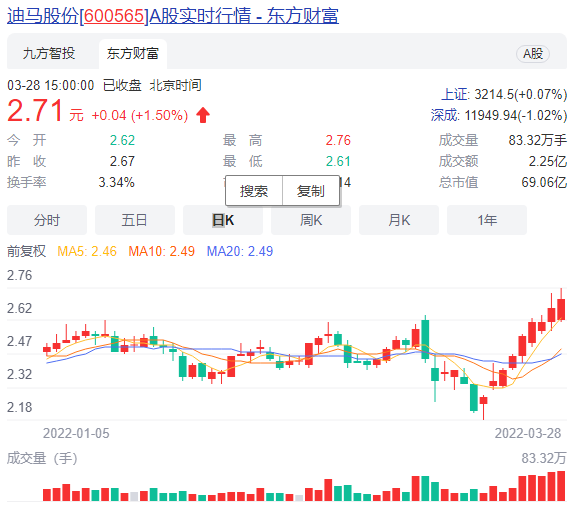Show the 五日 chart
This screenshot has height=508, width=573.
[x=135, y=220]
